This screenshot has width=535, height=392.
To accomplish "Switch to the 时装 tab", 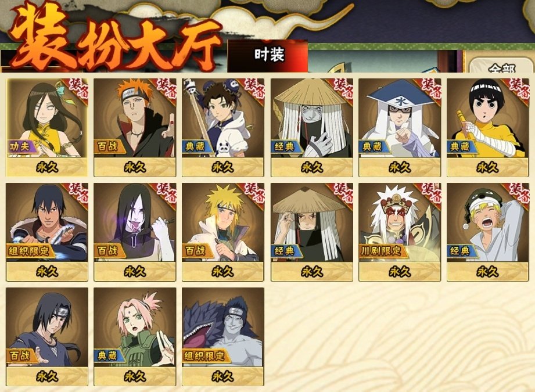I will point(268,56).
